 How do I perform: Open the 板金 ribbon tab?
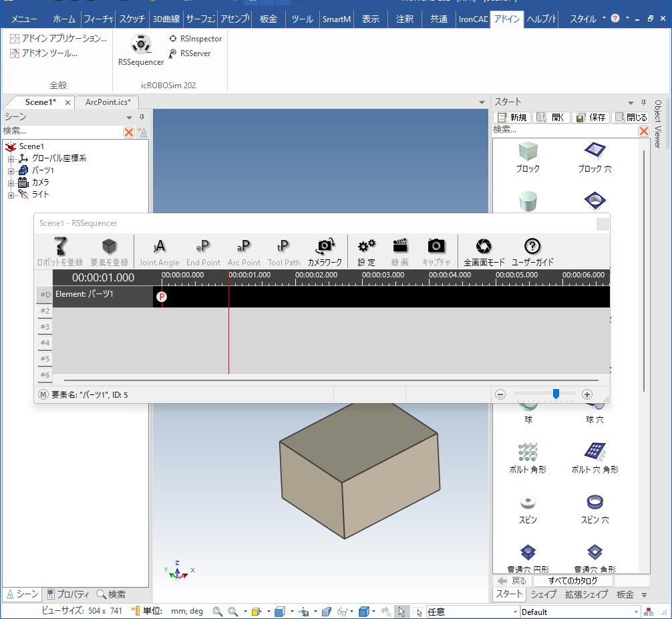coord(269,19)
